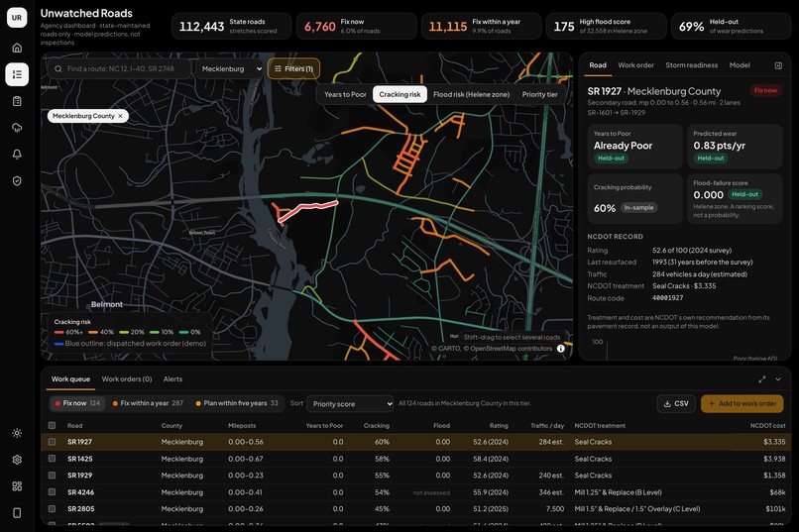Switch map layer to Years to Poor

[345, 95]
